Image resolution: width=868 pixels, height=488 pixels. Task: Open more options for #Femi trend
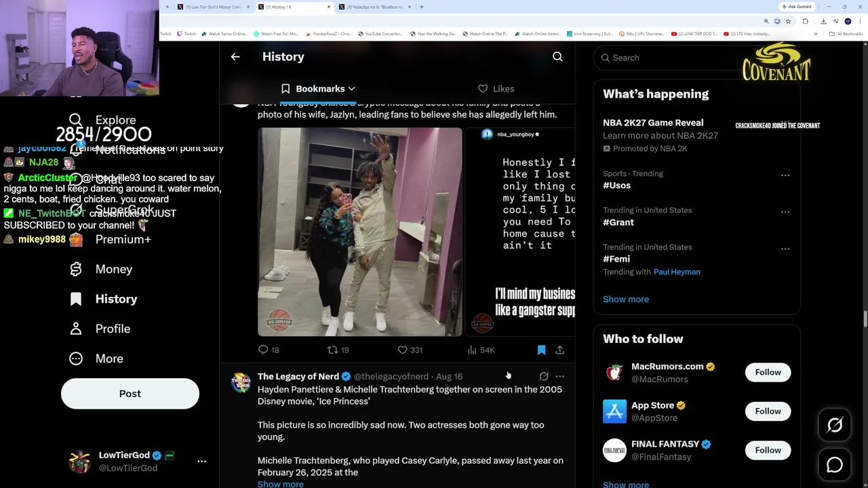point(785,249)
